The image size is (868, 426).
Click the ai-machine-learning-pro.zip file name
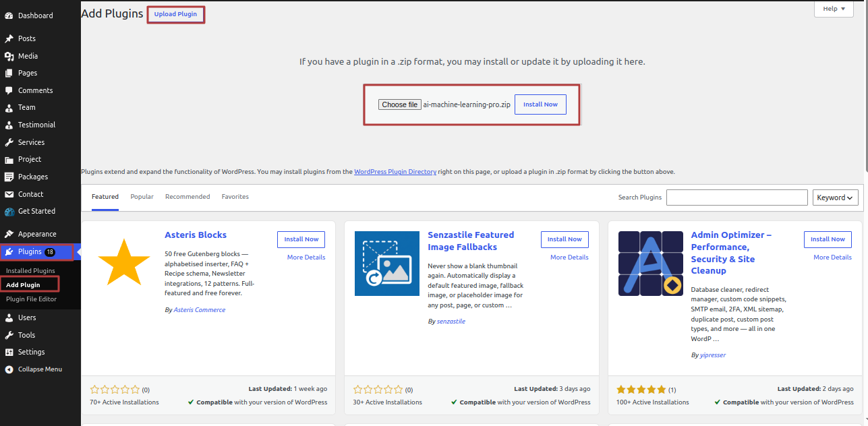[467, 104]
